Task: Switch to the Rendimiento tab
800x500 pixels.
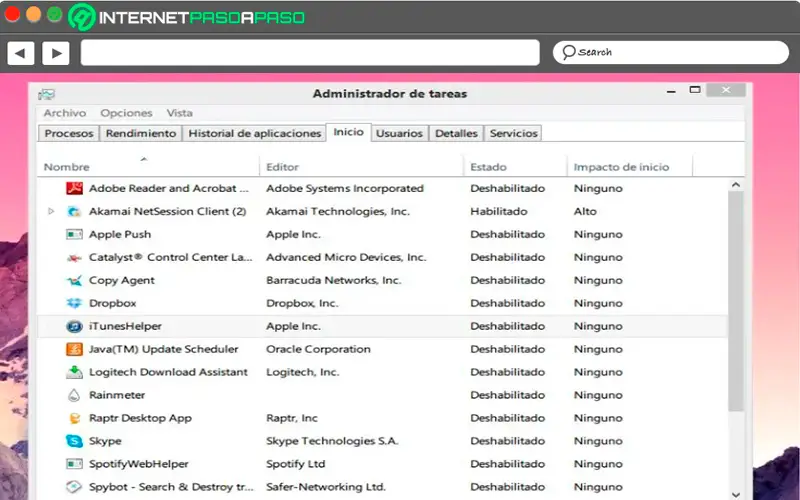Action: point(141,133)
